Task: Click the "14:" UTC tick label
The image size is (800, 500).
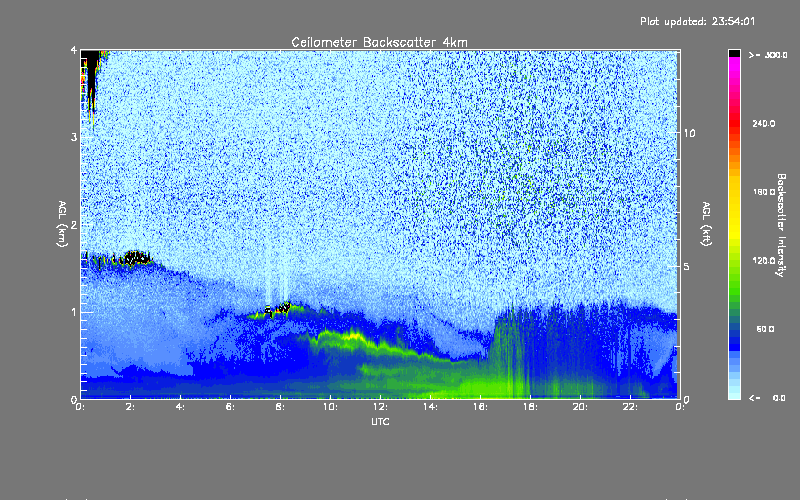Action: [x=430, y=407]
